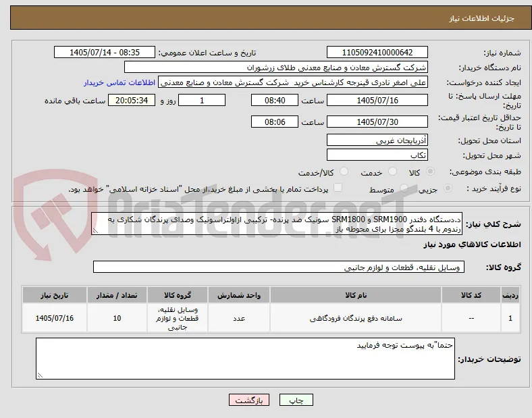Screen dimensions: 532x418
Task: Select the کالا/خدمت radio button
Action: pyautogui.click(x=344, y=172)
